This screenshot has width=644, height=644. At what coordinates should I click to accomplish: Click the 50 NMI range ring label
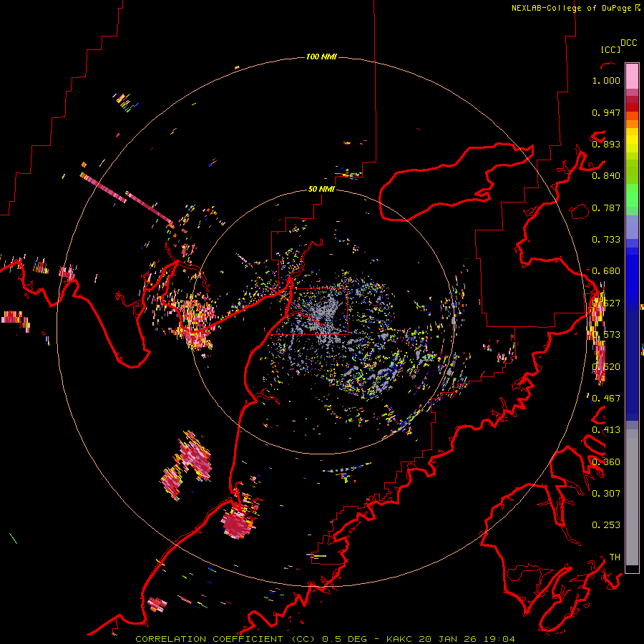click(x=321, y=189)
